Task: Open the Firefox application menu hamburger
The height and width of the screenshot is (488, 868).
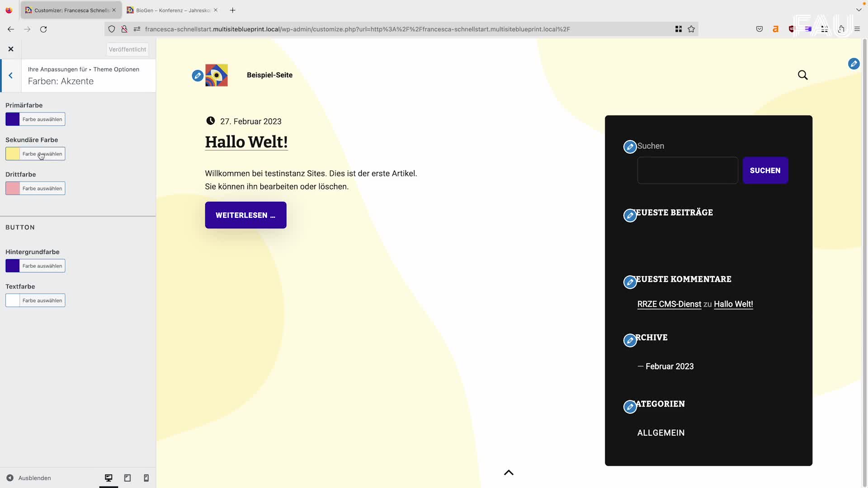Action: 858,29
